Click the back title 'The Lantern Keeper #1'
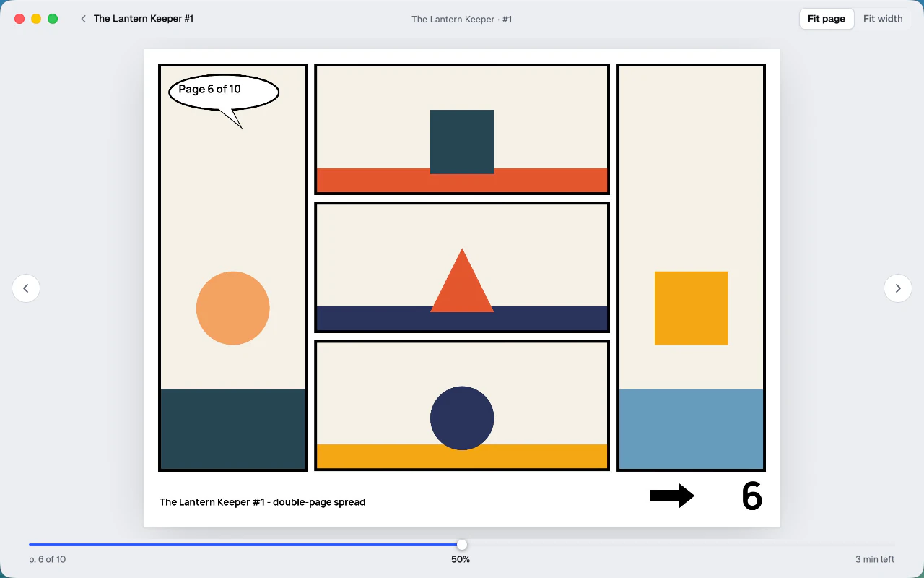Screen dimensions: 924x578 tap(144, 19)
